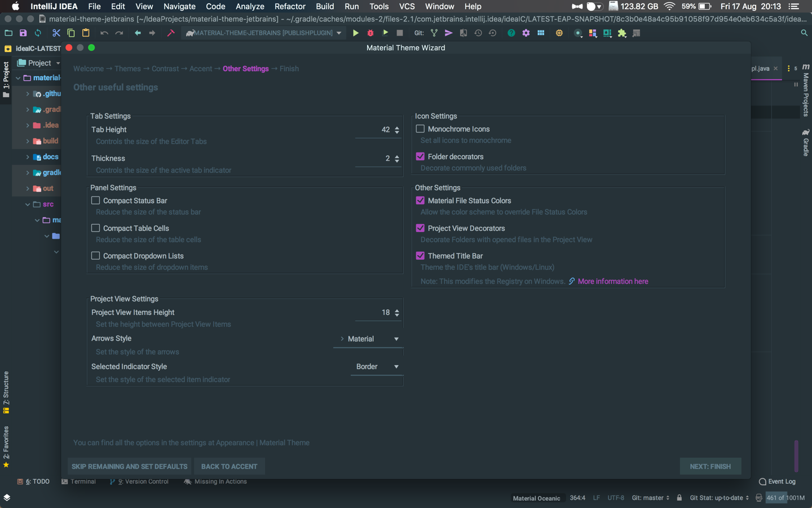812x508 pixels.
Task: Collapse the src folder node
Action: 28,204
